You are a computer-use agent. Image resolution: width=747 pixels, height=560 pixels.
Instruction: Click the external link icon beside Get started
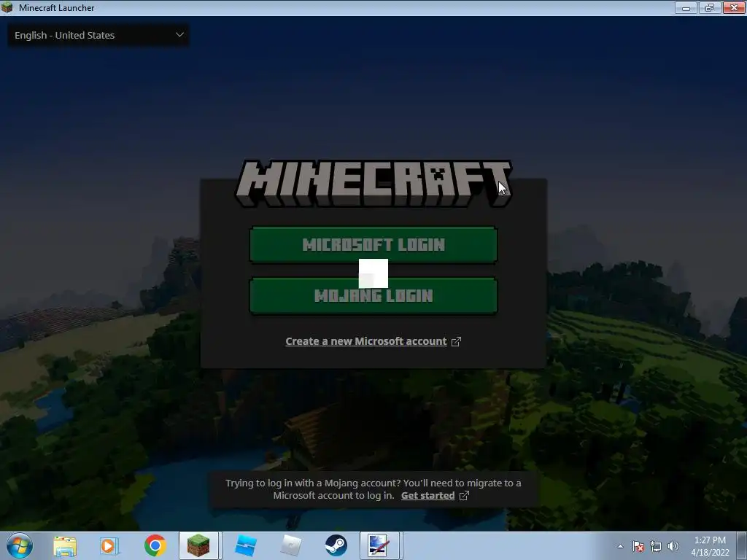(x=464, y=496)
